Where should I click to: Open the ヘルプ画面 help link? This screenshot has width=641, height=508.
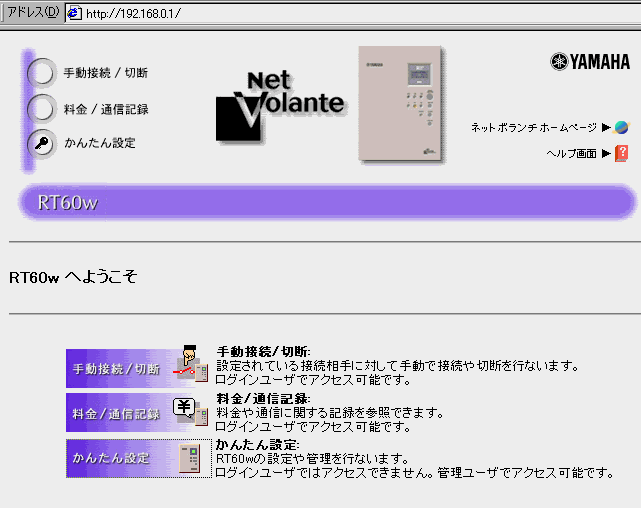click(572, 154)
